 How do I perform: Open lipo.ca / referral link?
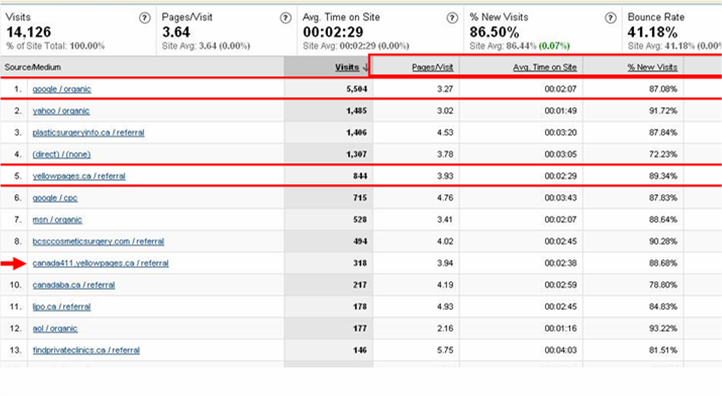click(61, 307)
